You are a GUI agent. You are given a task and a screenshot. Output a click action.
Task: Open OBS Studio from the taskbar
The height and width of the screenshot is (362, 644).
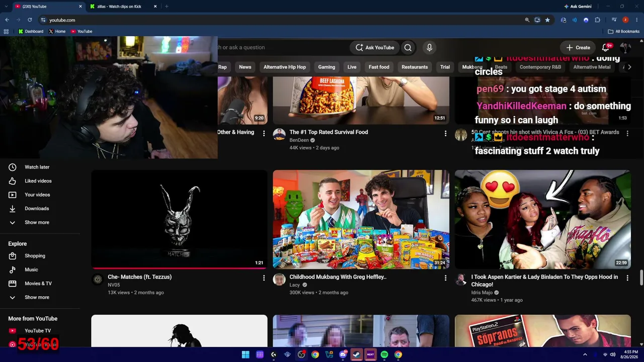[x=301, y=354]
